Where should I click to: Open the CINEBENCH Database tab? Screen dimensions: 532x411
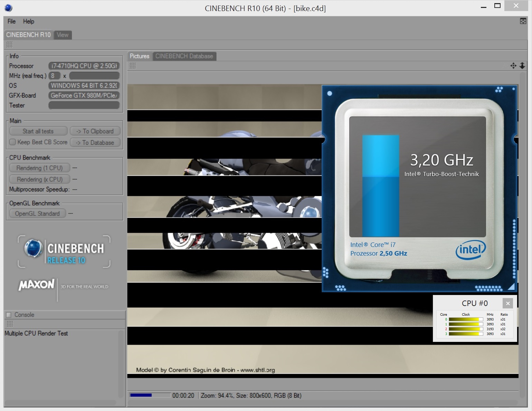(184, 56)
